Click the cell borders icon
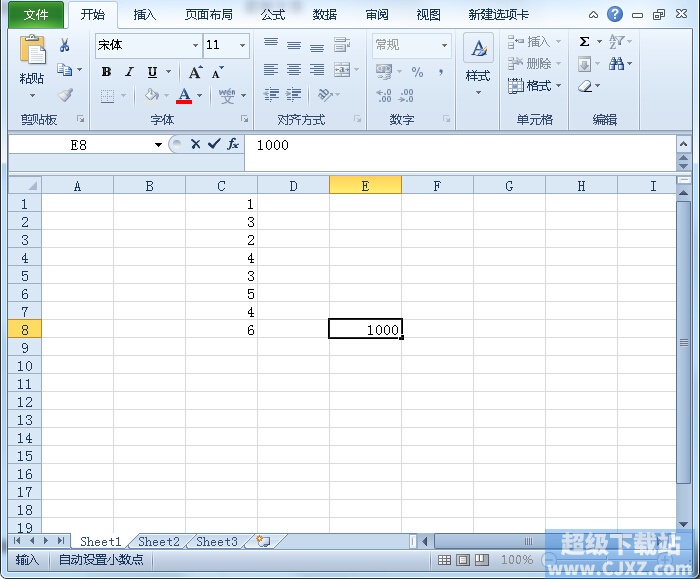700x579 pixels. click(107, 96)
